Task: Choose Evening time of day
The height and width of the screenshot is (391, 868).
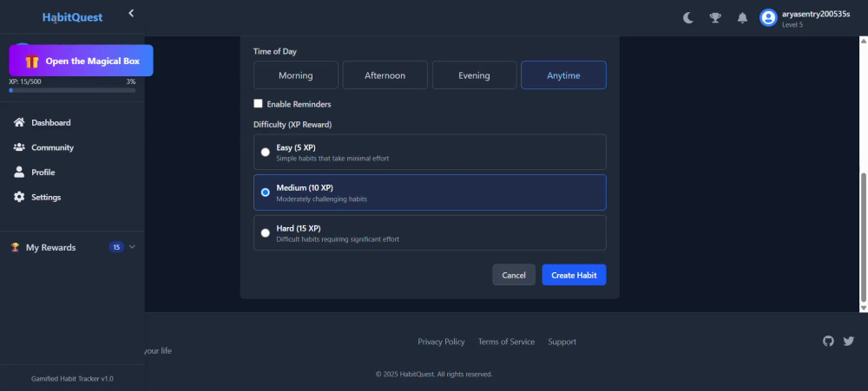Action: click(x=474, y=75)
